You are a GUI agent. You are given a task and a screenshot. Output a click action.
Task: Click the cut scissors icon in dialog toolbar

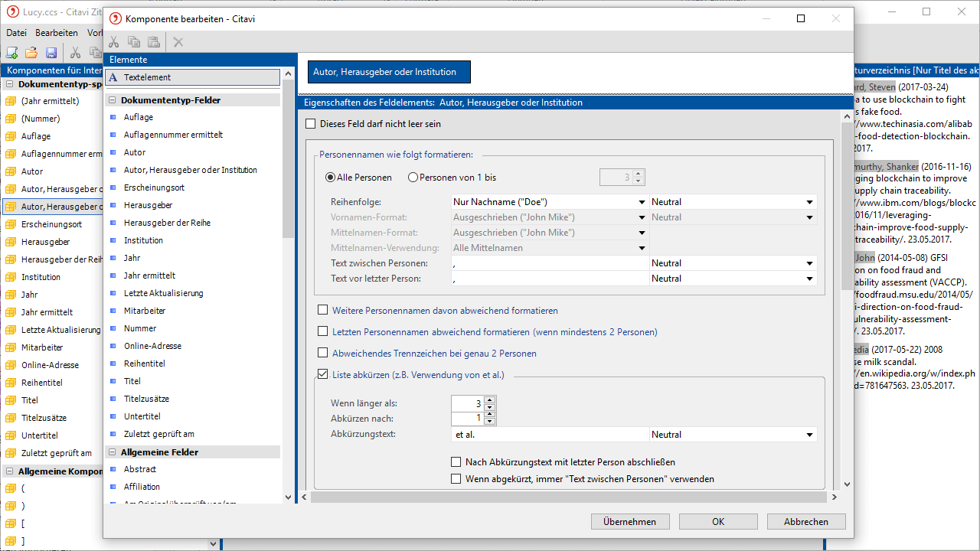click(x=114, y=42)
